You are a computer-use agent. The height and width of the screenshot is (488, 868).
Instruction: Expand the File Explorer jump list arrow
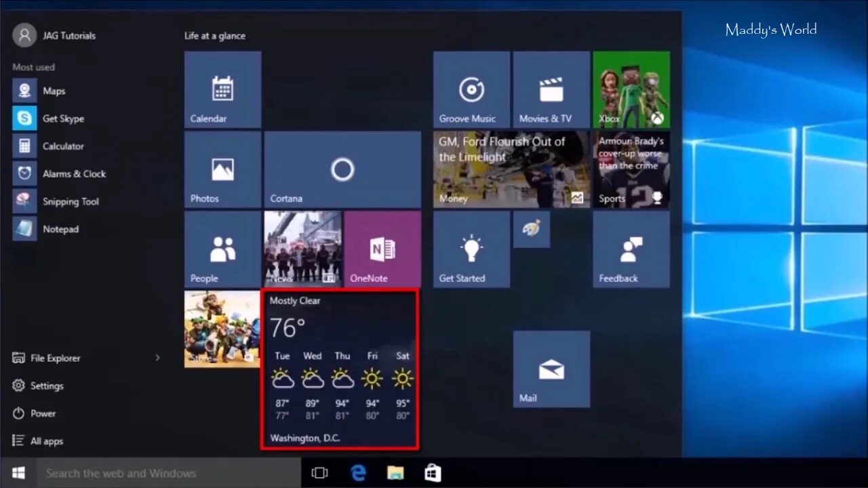158,358
